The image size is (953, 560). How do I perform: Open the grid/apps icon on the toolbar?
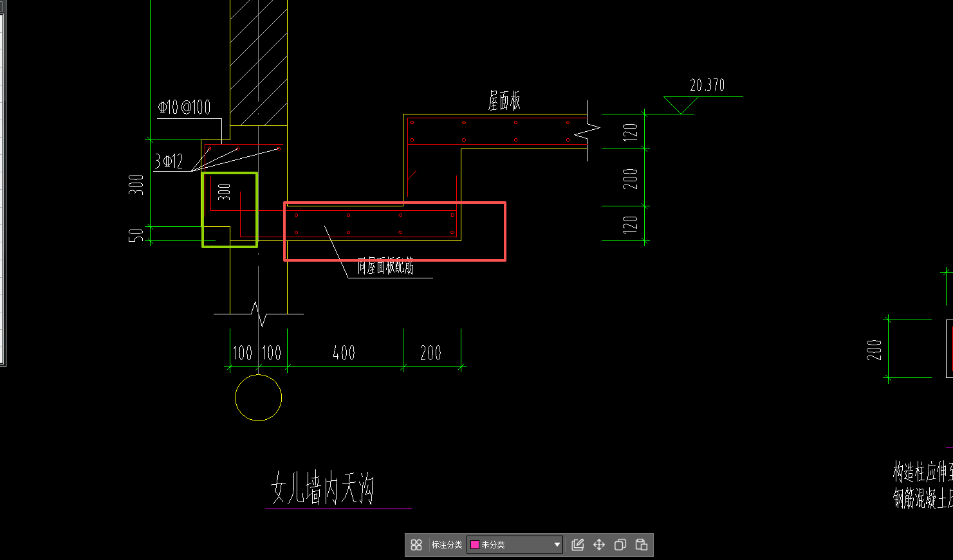418,545
